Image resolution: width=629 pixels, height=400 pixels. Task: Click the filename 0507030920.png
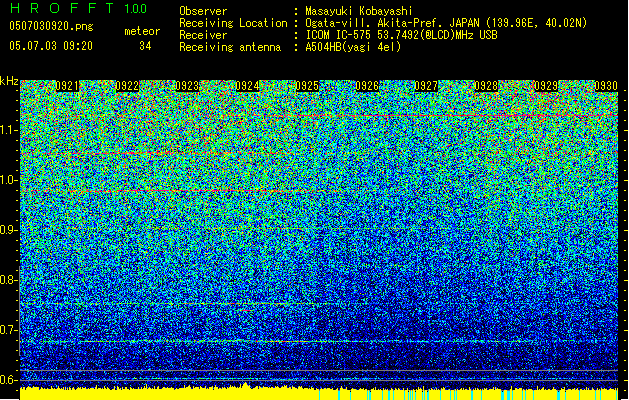click(x=51, y=26)
